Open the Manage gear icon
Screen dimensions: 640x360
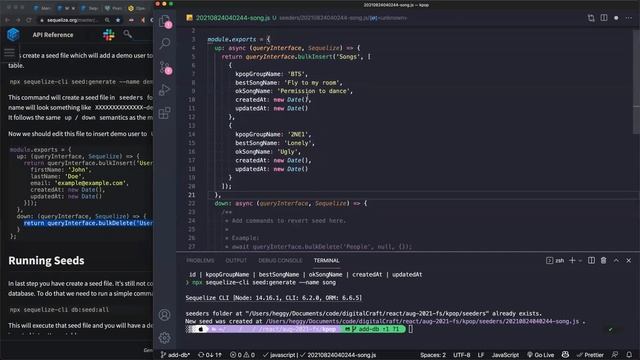point(164,338)
